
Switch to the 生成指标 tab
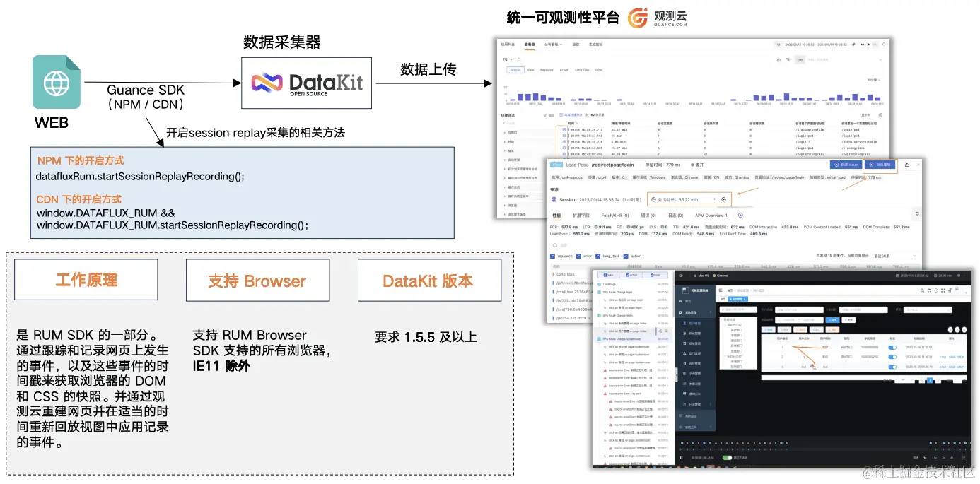point(595,45)
